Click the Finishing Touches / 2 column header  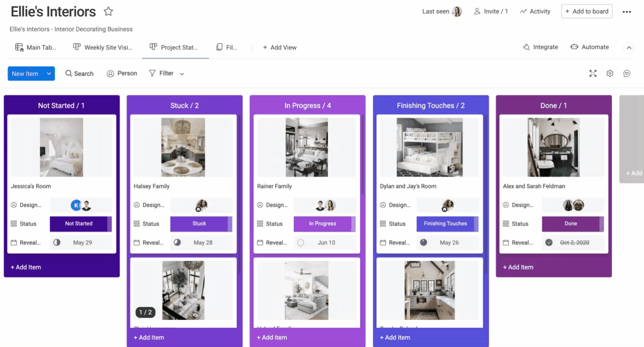[x=431, y=106]
